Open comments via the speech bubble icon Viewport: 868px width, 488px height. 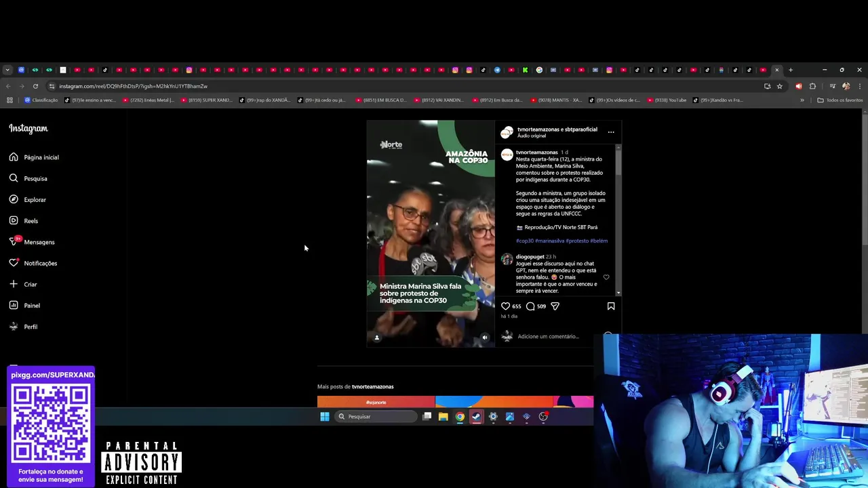pyautogui.click(x=530, y=306)
